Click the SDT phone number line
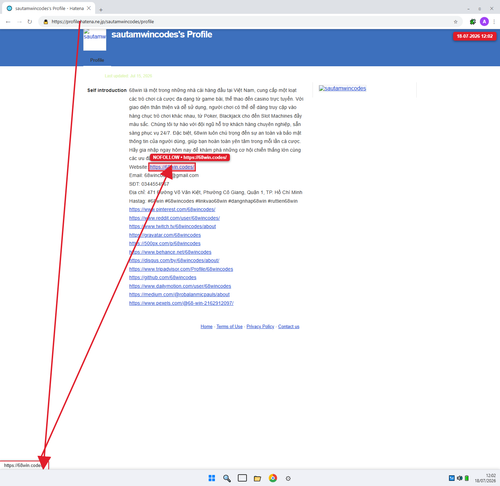Screen dimensions: 500x486 (149, 184)
